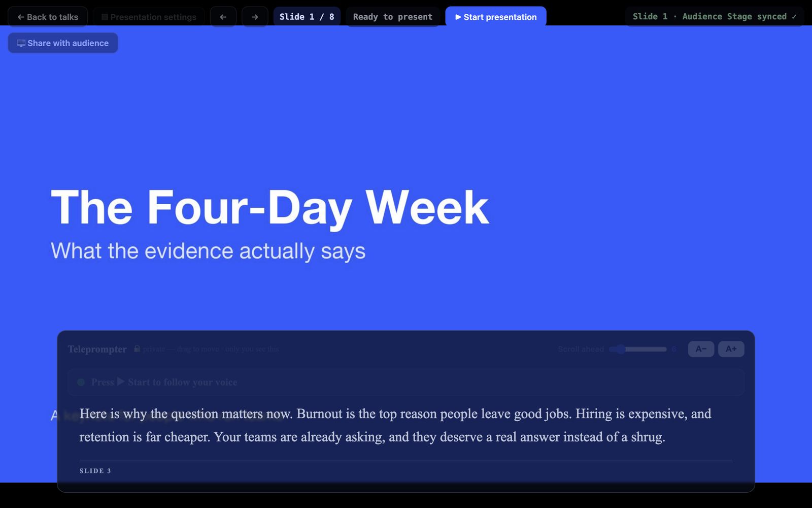Click the 'SLIDE 3' label in teleprompter
Image resolution: width=812 pixels, height=508 pixels.
(x=95, y=471)
